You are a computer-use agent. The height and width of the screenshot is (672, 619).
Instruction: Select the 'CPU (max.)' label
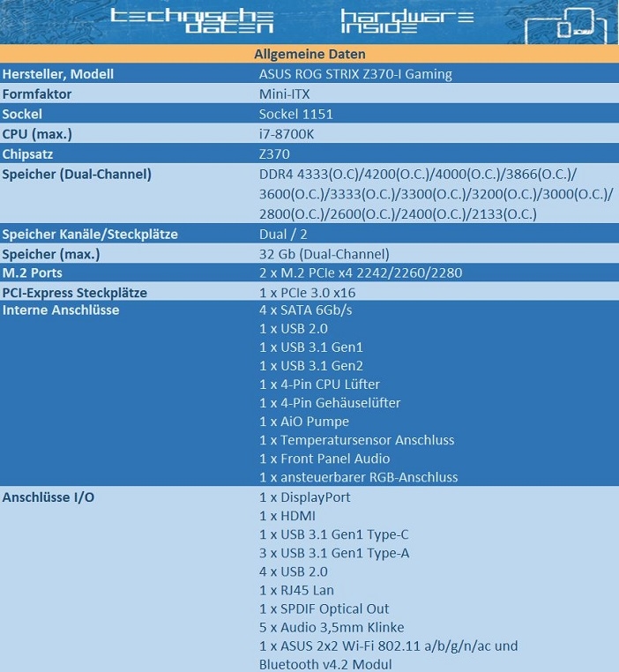click(37, 134)
